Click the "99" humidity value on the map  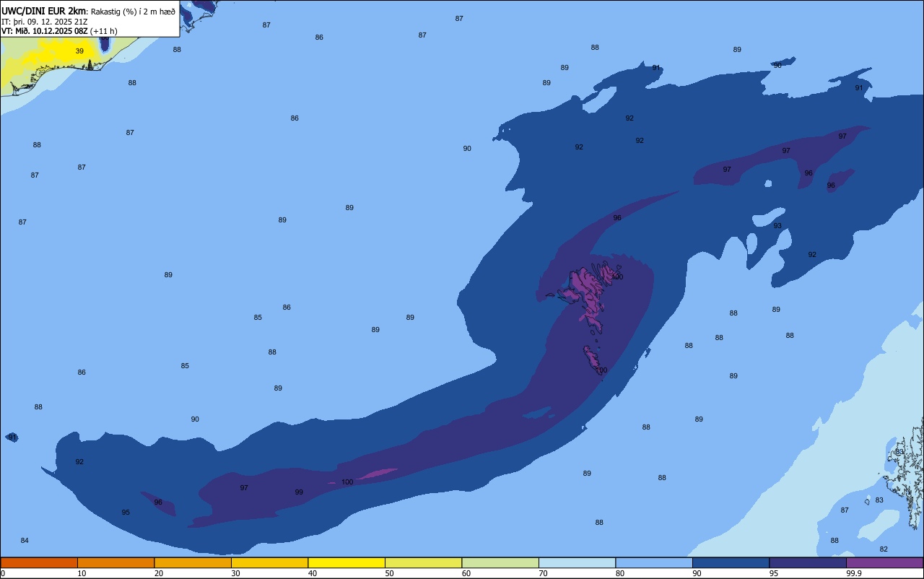pyautogui.click(x=299, y=492)
